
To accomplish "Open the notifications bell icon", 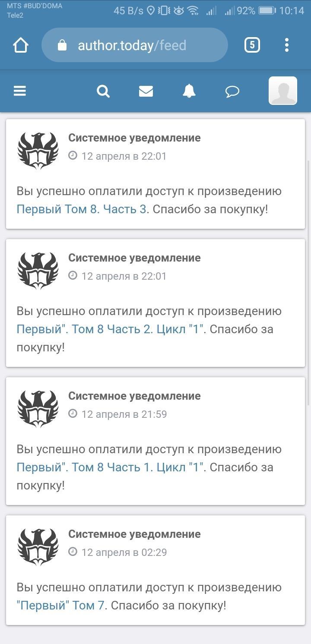I will [x=189, y=91].
